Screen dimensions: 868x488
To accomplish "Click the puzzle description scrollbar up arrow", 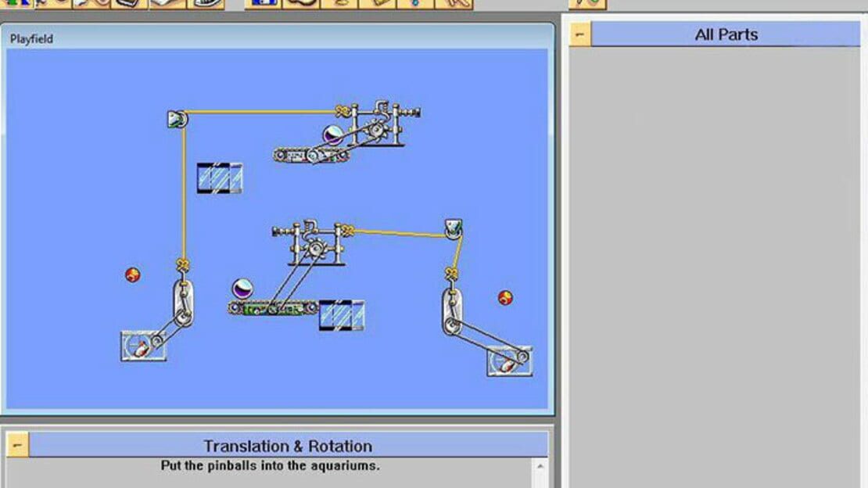I will 540,466.
